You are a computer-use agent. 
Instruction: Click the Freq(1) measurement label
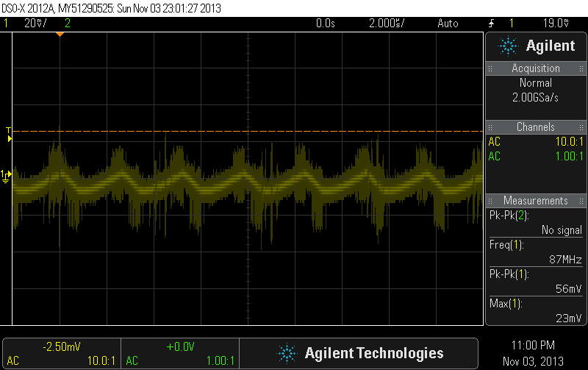pyautogui.click(x=506, y=245)
